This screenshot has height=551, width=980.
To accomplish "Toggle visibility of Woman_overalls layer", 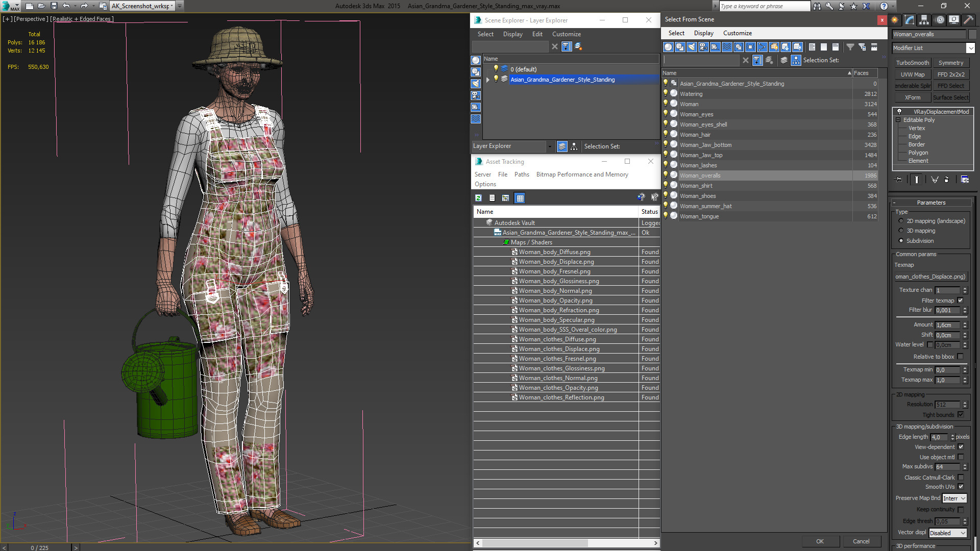I will pyautogui.click(x=666, y=175).
